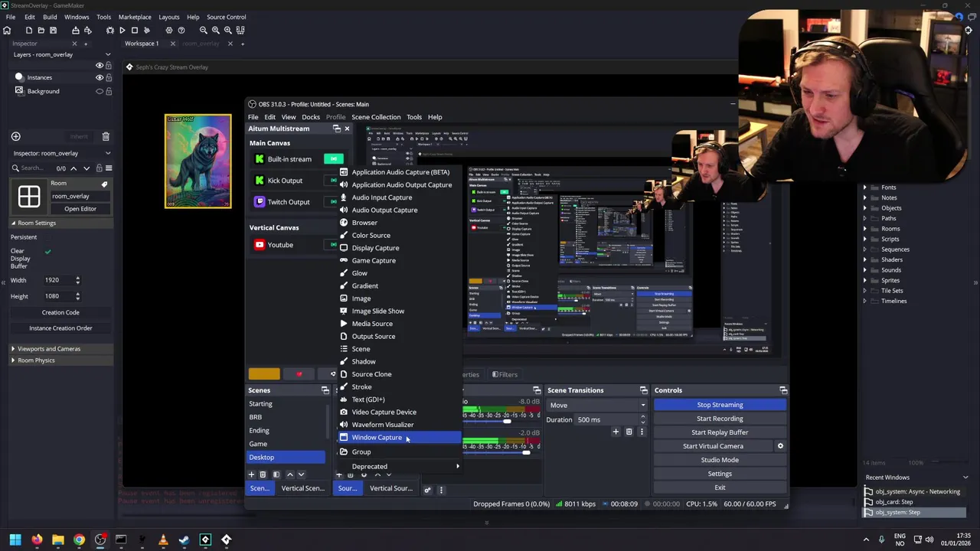980x551 pixels.
Task: Open scene filters icon in Scenes dock
Action: (276, 474)
